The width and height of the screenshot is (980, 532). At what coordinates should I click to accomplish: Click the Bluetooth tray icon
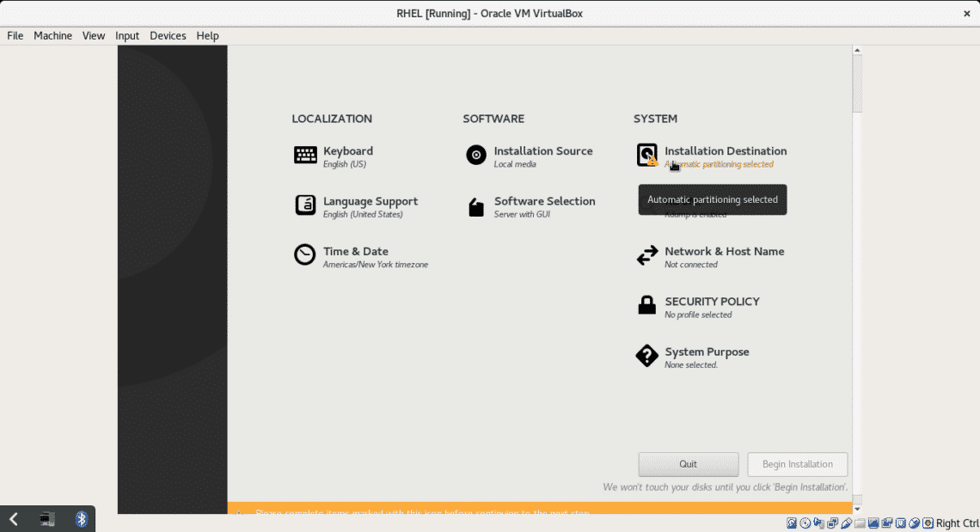click(x=82, y=519)
